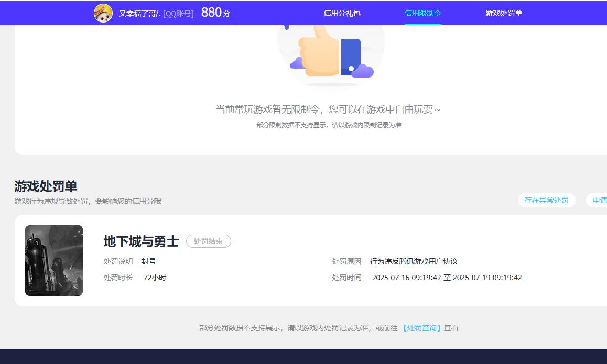Screen dimensions: 607x364
Task: Click the 72小时 penalty duration
Action: pyautogui.click(x=155, y=277)
